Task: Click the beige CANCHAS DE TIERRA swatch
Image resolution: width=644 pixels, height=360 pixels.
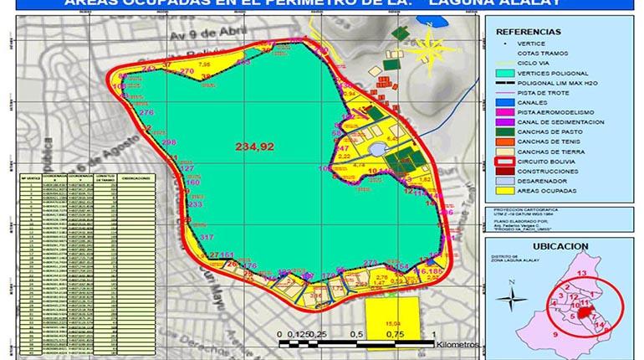Action: tap(505, 152)
